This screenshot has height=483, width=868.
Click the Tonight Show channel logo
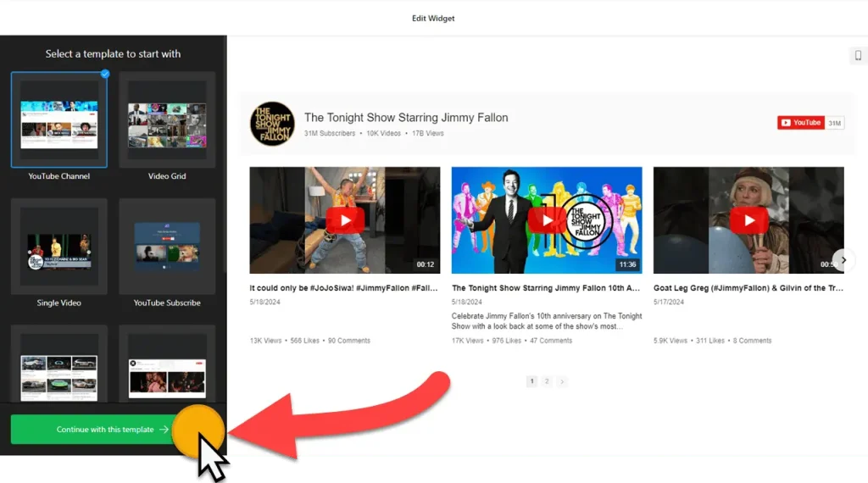tap(272, 124)
